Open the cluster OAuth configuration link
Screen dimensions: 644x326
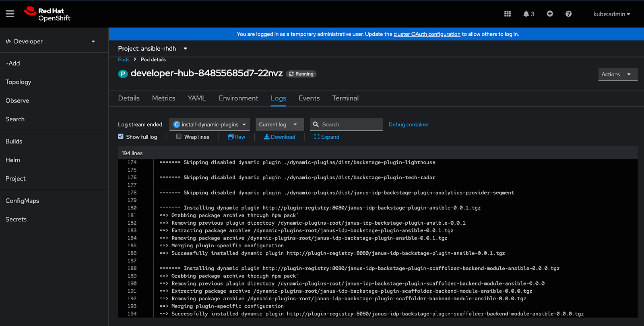pyautogui.click(x=427, y=34)
